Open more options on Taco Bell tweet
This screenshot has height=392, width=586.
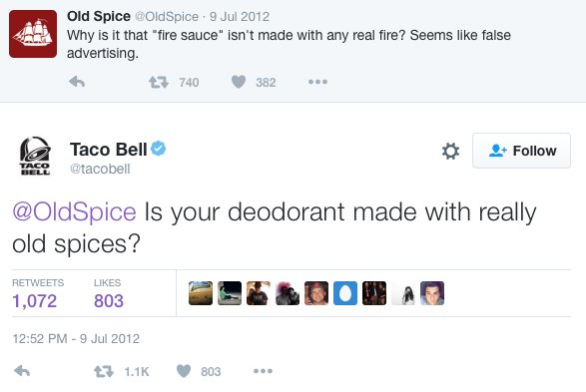[x=263, y=371]
